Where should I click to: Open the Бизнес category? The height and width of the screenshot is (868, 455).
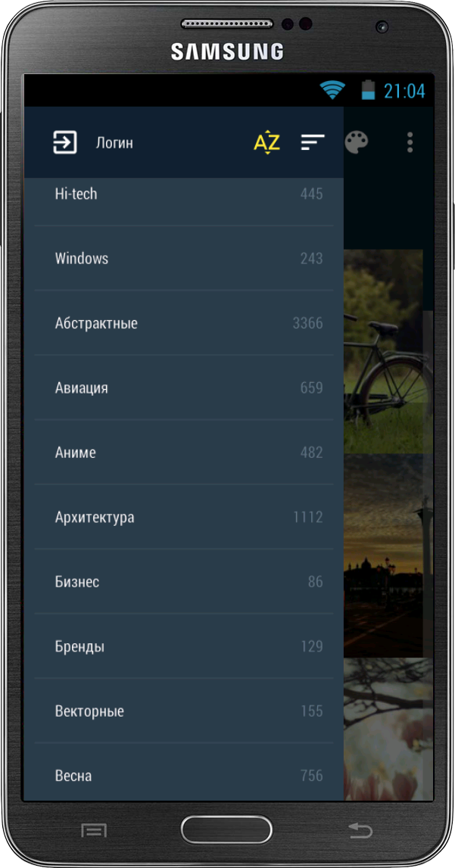(184, 582)
